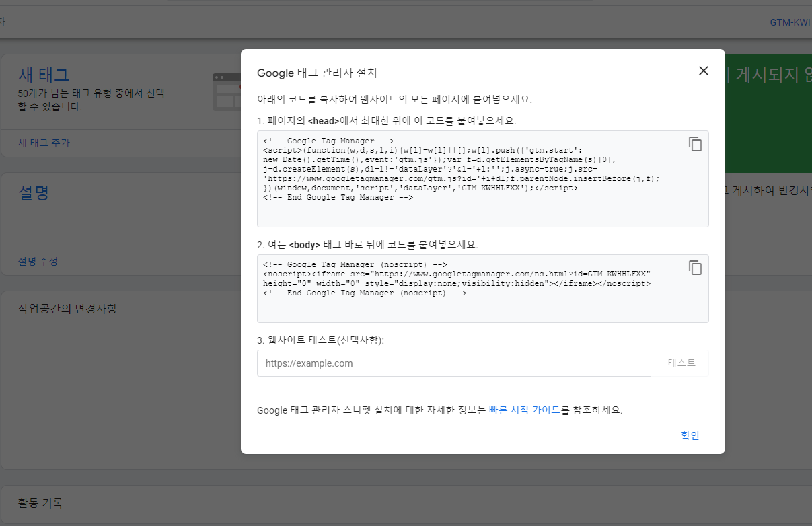Click 활동 기록 section header
The height and width of the screenshot is (526, 812).
40,503
